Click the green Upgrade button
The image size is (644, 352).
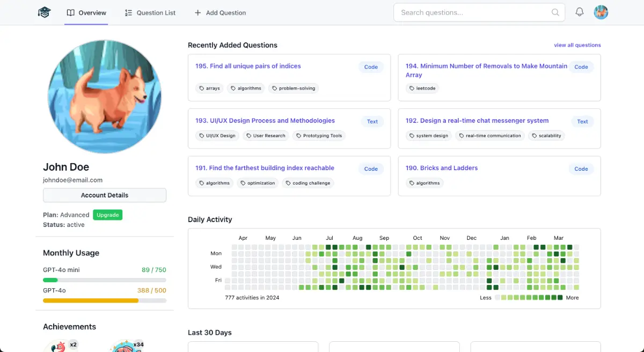pyautogui.click(x=107, y=215)
